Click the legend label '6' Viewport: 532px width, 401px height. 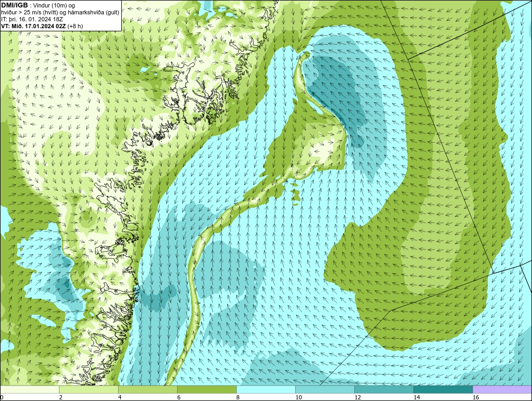click(x=178, y=397)
